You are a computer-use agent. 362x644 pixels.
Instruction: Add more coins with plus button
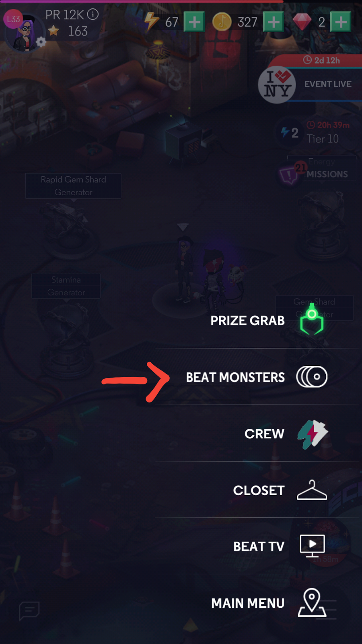coord(274,22)
